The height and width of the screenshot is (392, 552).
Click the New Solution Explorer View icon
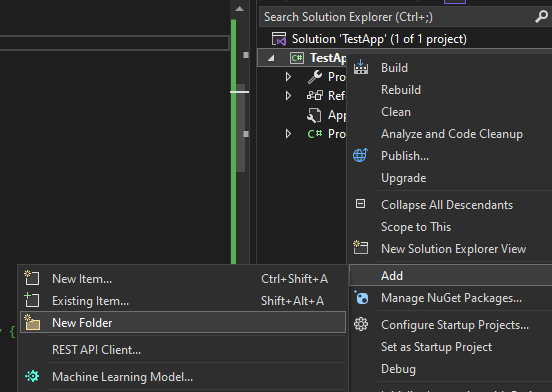pos(360,247)
